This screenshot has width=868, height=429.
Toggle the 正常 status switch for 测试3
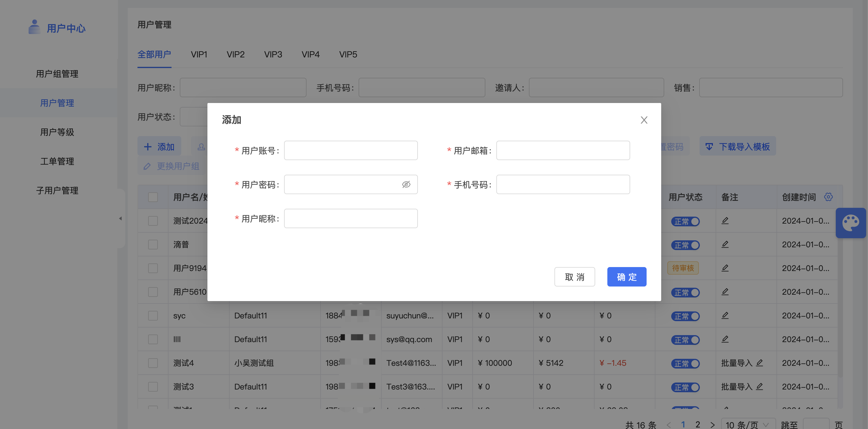tap(685, 387)
